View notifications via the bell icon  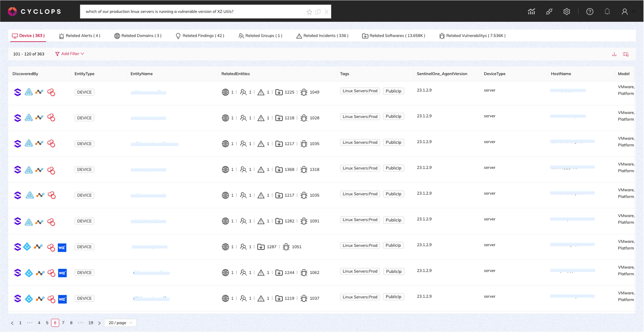(x=607, y=11)
